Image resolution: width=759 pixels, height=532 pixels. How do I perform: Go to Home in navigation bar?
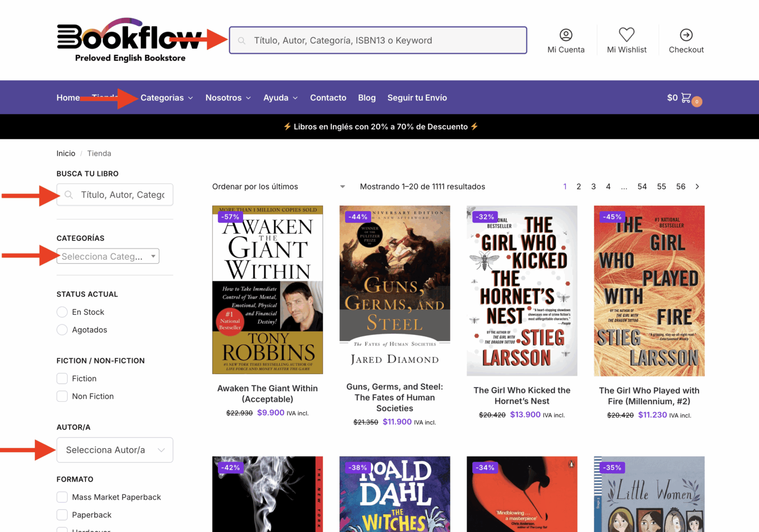[68, 98]
